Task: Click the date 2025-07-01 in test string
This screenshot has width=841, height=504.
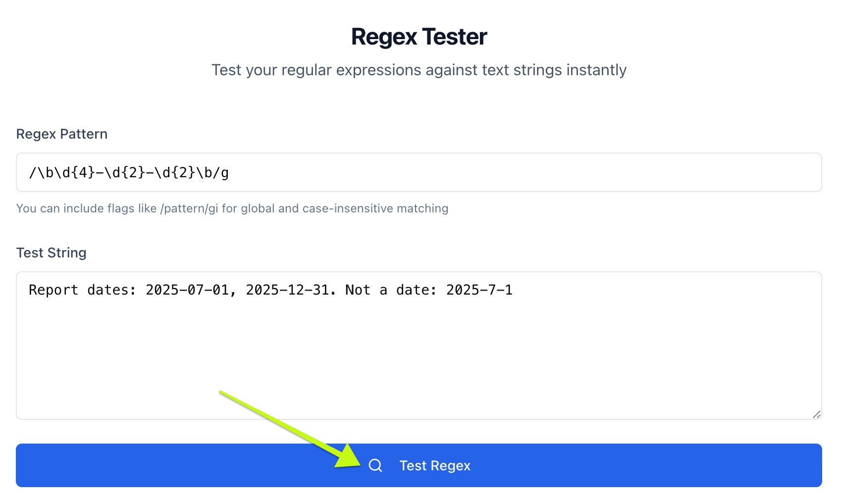Action: 187,290
